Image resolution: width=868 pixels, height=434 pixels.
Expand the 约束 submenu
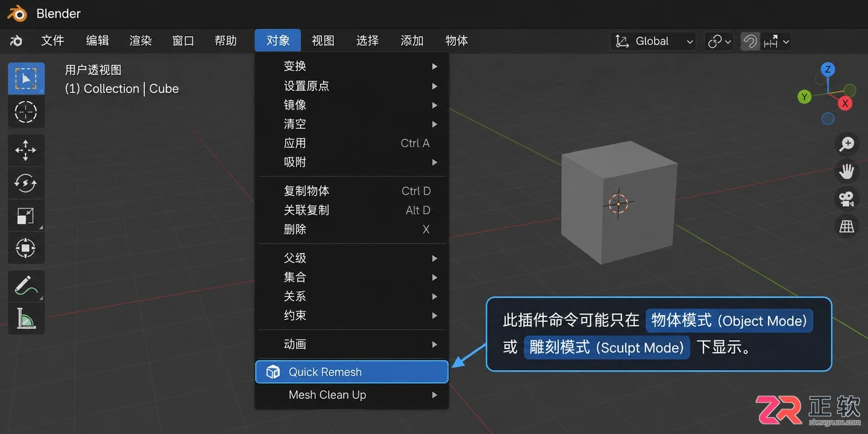[x=353, y=315]
